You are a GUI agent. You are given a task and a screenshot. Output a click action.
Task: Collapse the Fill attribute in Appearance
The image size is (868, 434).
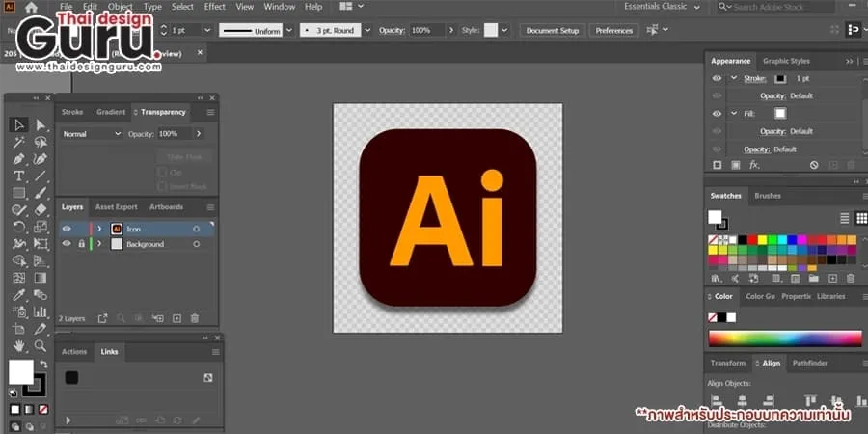(x=734, y=114)
